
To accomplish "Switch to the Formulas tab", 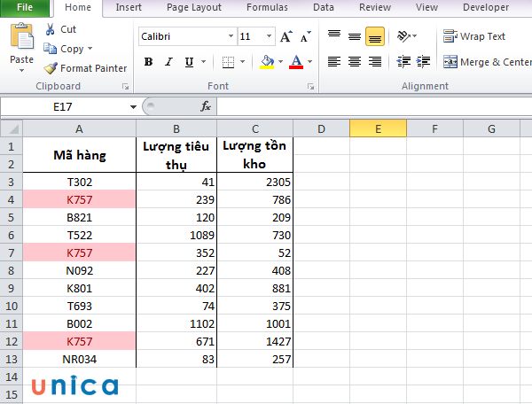I will [x=267, y=7].
